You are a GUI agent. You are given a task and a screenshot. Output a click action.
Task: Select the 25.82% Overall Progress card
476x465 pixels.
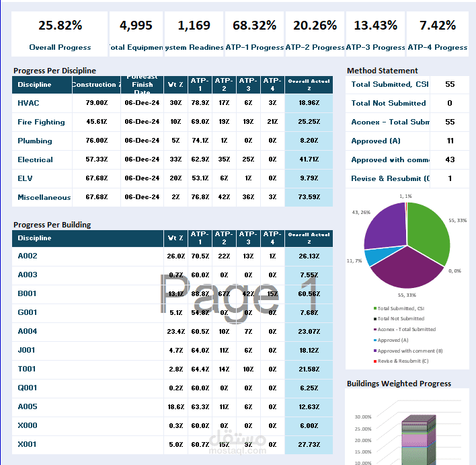59,34
